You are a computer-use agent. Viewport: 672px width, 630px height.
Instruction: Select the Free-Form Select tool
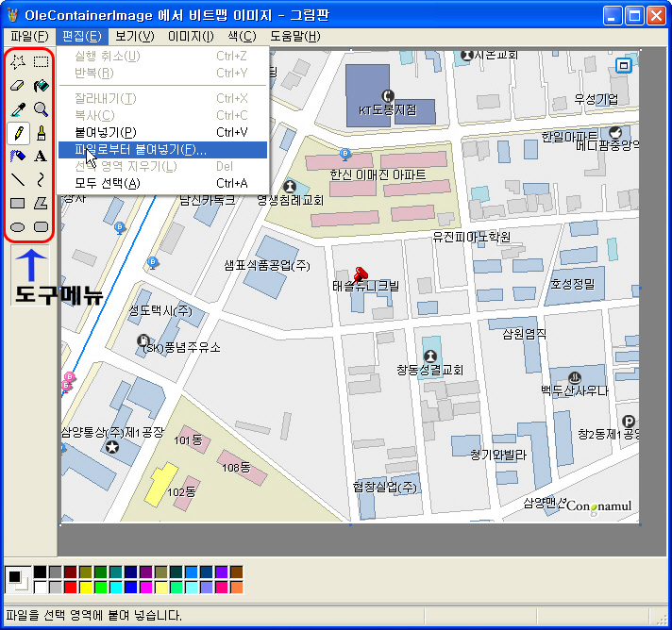(18, 62)
